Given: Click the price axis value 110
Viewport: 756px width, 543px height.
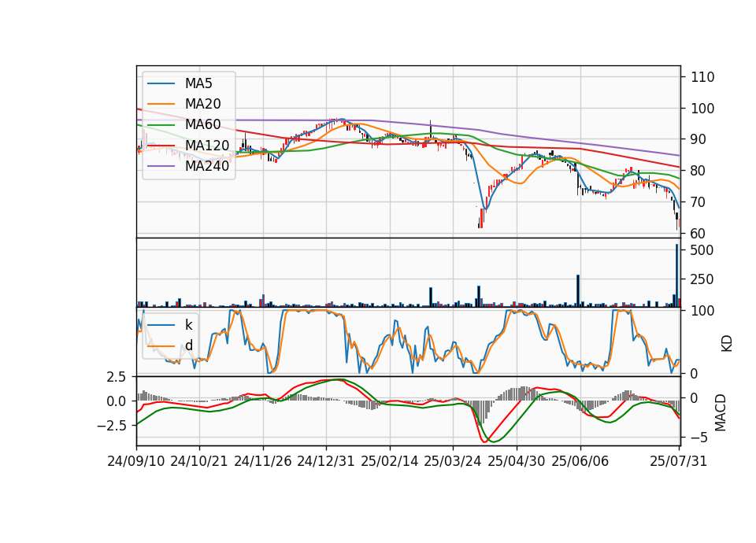Looking at the screenshot, I should tap(702, 77).
